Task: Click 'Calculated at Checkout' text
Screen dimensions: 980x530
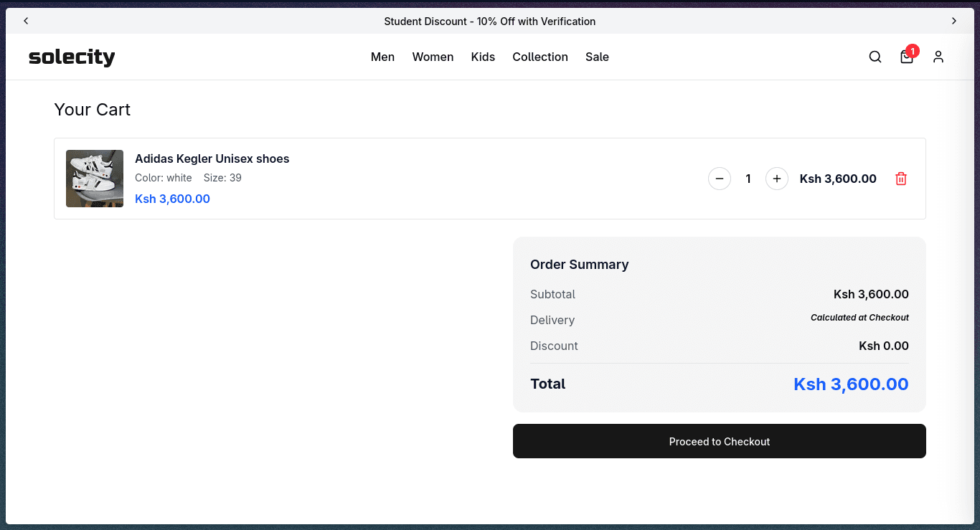Action: [x=859, y=318]
